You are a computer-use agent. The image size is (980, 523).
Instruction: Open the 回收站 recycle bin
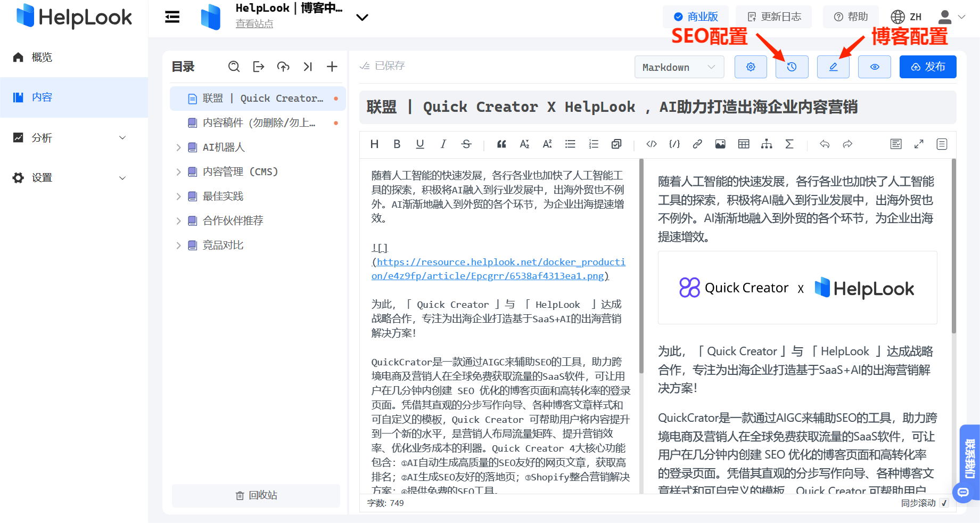click(256, 495)
